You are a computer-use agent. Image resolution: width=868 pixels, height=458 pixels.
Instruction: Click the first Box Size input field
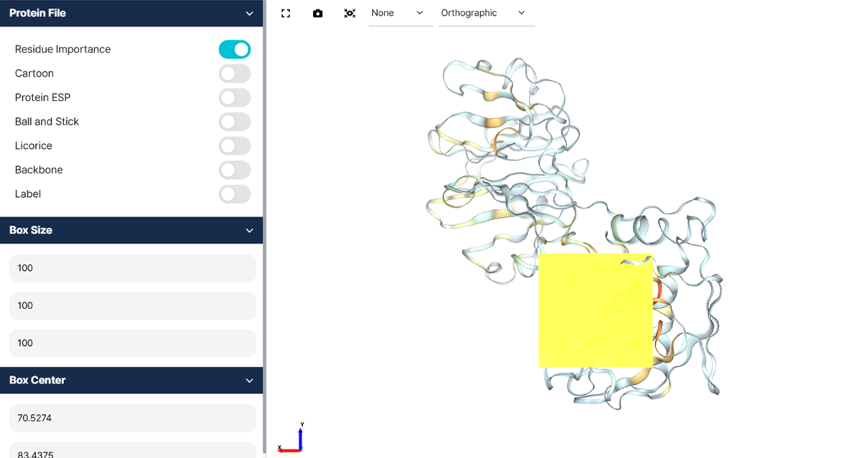click(x=132, y=268)
